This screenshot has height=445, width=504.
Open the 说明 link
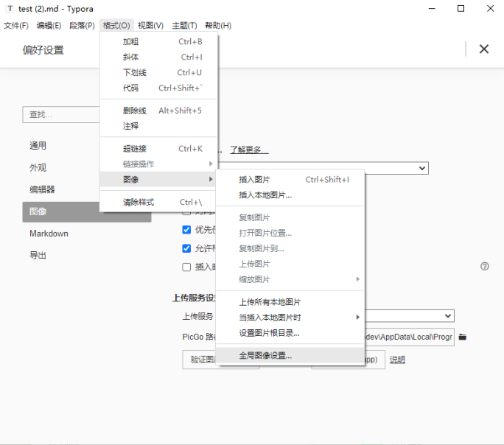click(x=397, y=360)
